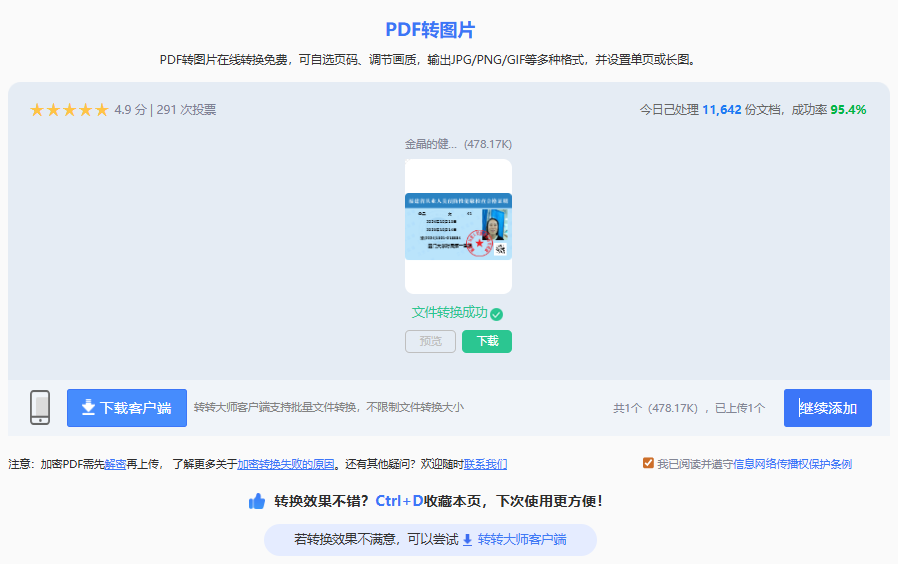The width and height of the screenshot is (898, 564).
Task: Click the 95.4% success rate value
Action: click(x=848, y=109)
